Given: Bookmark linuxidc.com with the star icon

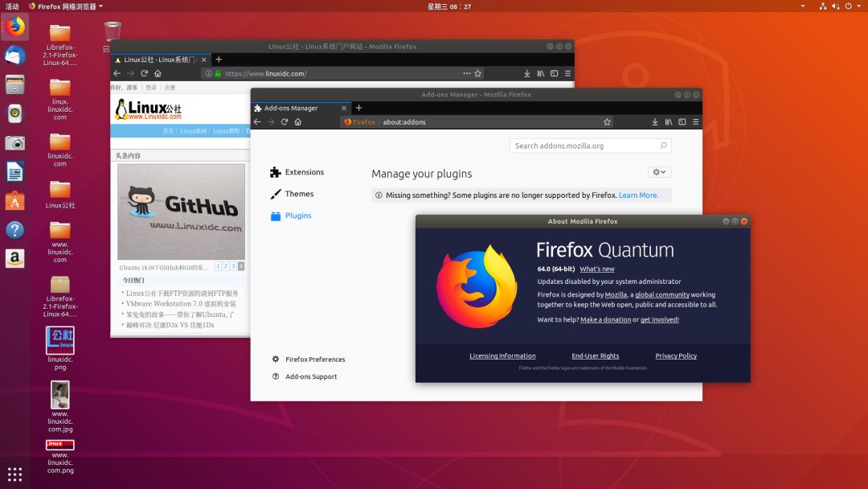Looking at the screenshot, I should pyautogui.click(x=478, y=73).
